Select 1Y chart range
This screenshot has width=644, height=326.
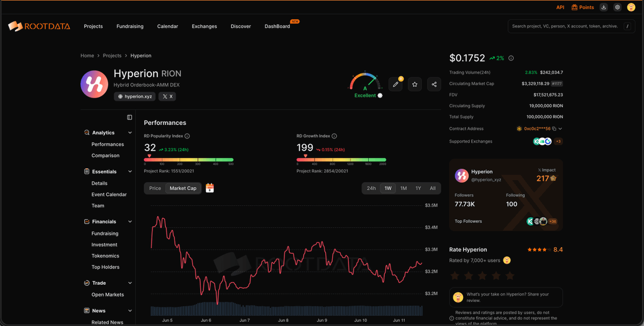click(418, 188)
